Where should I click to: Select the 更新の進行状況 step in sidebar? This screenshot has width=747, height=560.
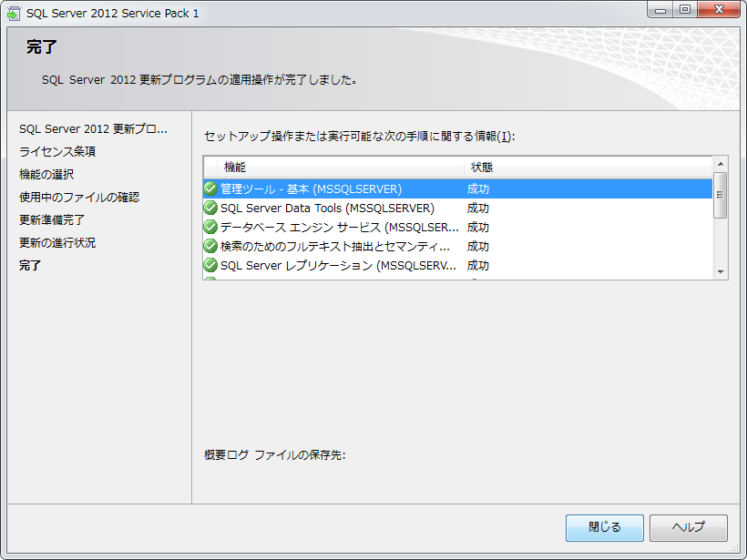coord(57,242)
